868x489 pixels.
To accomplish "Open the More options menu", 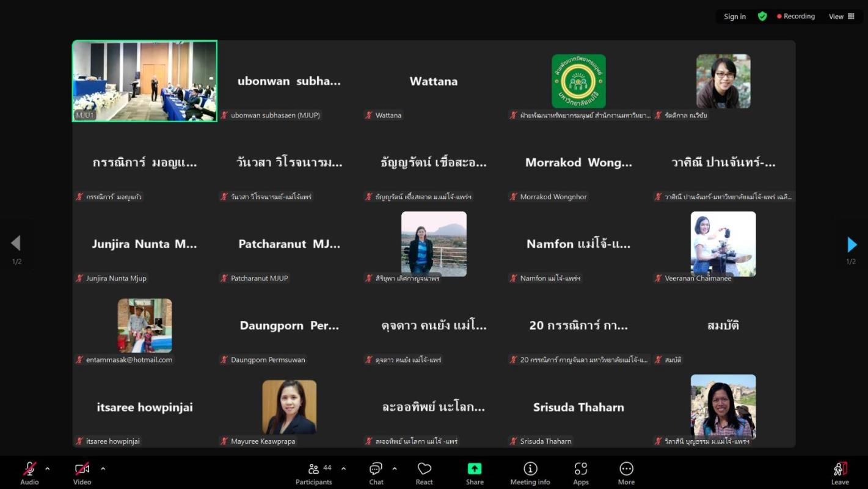I will point(626,469).
